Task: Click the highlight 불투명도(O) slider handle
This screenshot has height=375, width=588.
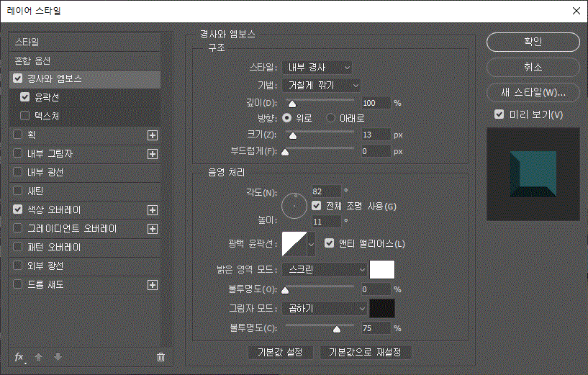Action: point(286,290)
